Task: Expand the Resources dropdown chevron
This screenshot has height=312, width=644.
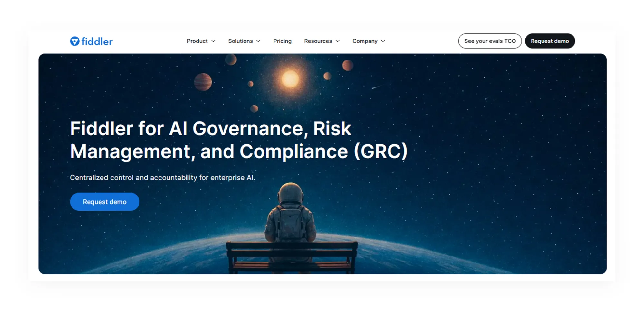Action: [x=338, y=41]
